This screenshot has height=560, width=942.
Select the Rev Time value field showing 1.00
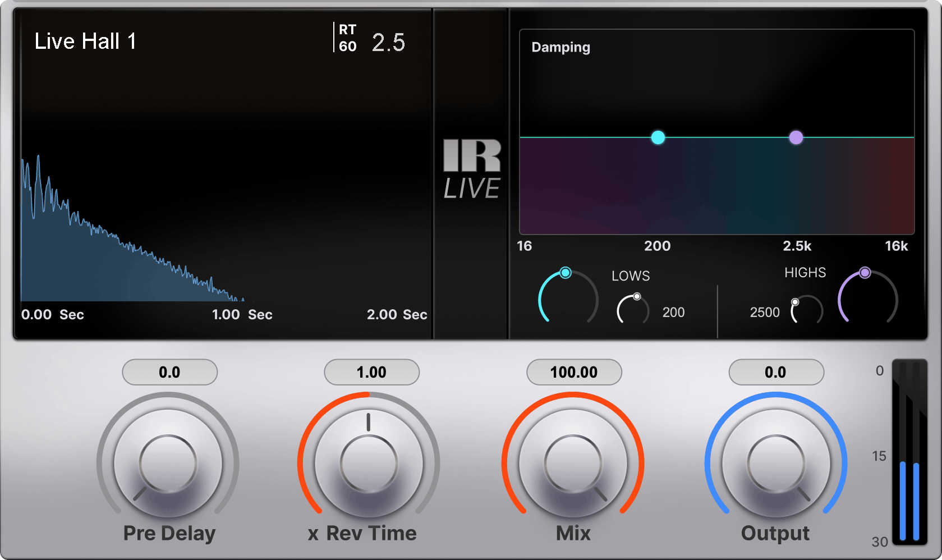tap(371, 372)
